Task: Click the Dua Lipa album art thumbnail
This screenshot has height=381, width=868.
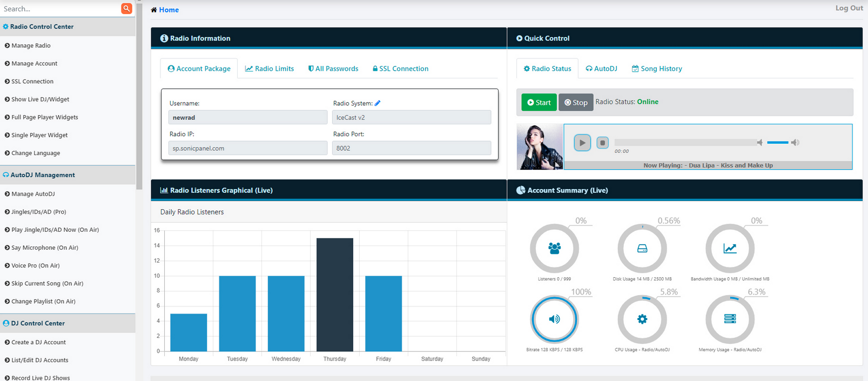Action: [x=540, y=147]
